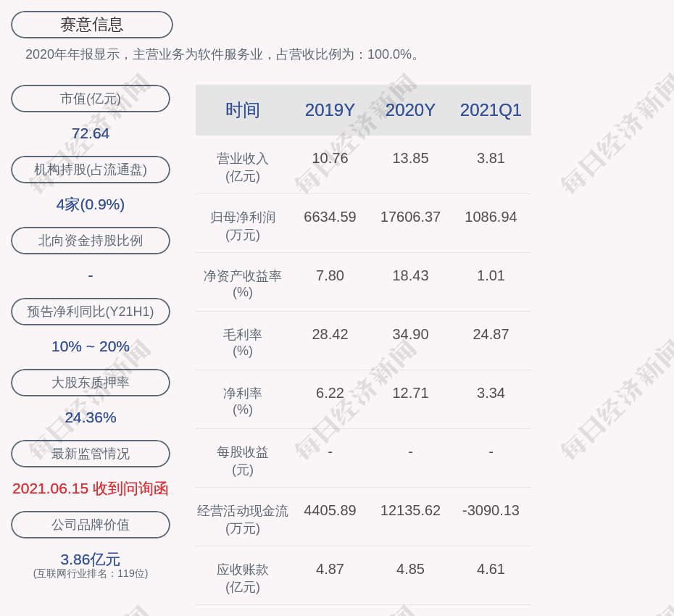Click the 大股东质押率 pill
Image resolution: width=674 pixels, height=616 pixels.
click(x=91, y=382)
